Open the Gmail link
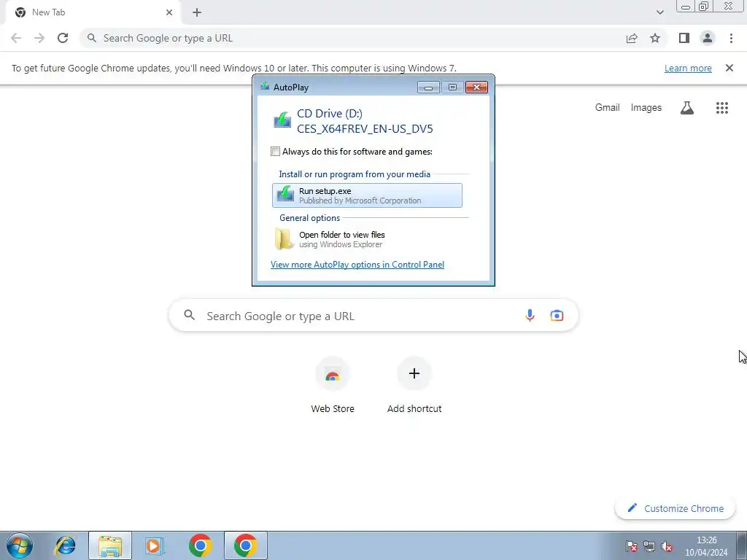 [608, 108]
